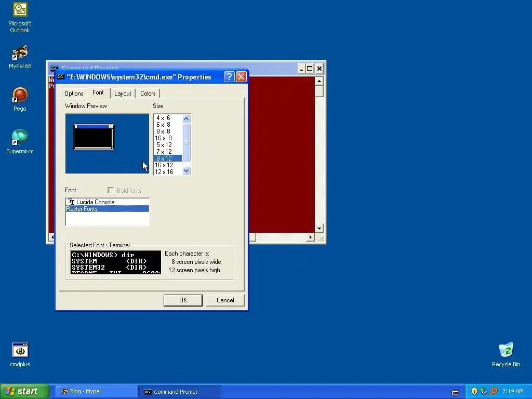Select the Pego desktop shortcut
The image size is (532, 399).
[20, 99]
